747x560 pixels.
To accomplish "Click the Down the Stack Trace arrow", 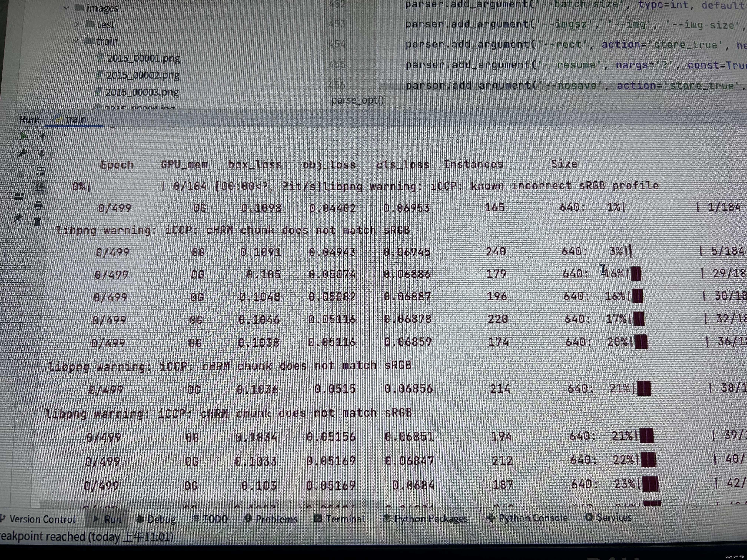I will pos(41,154).
